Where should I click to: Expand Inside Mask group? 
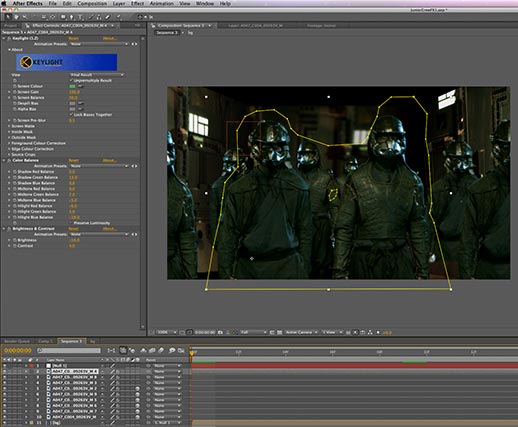point(9,132)
